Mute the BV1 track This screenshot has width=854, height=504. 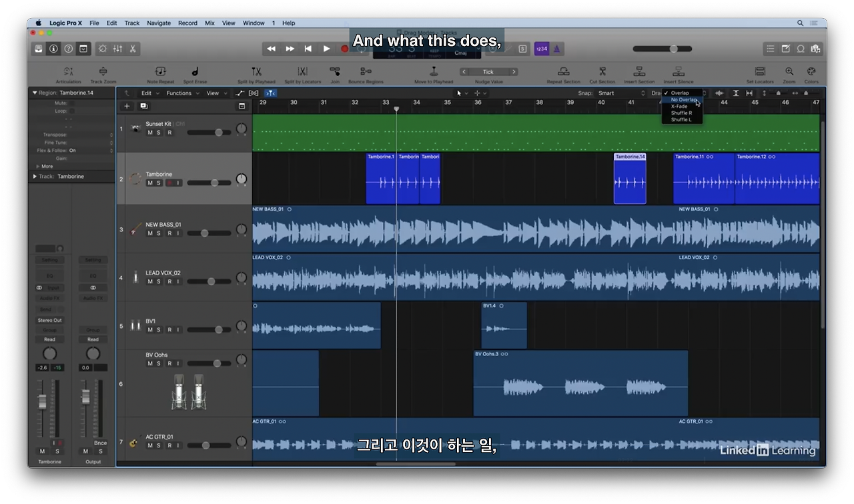pos(149,330)
